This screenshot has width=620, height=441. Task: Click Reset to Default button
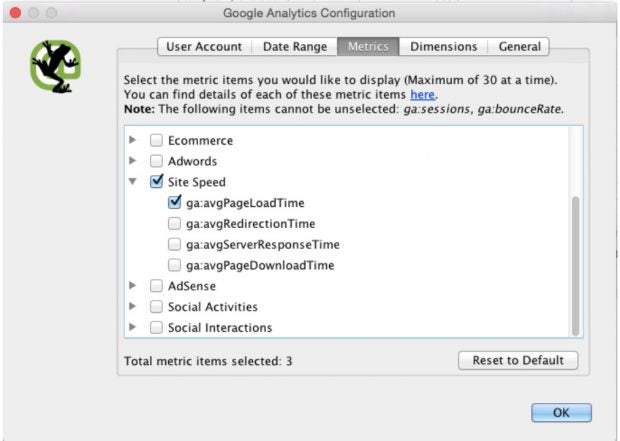(518, 360)
